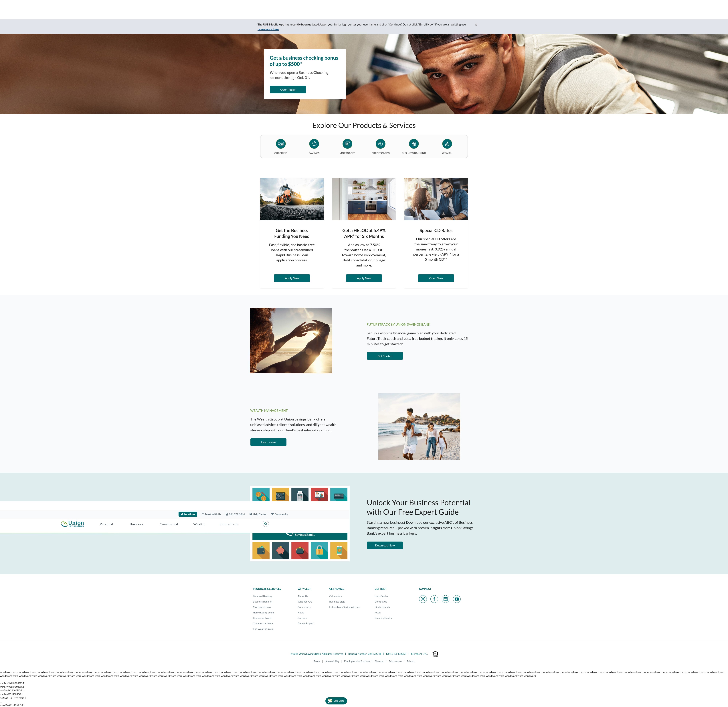Open Union Savings Bank Facebook page

(x=434, y=599)
